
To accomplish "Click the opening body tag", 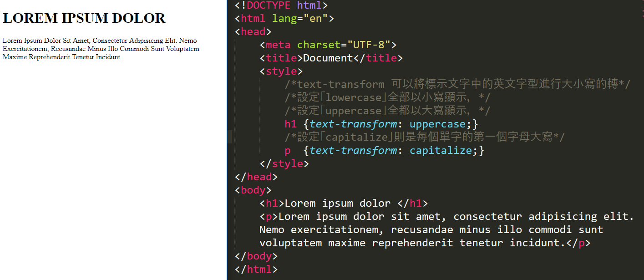I will (253, 190).
